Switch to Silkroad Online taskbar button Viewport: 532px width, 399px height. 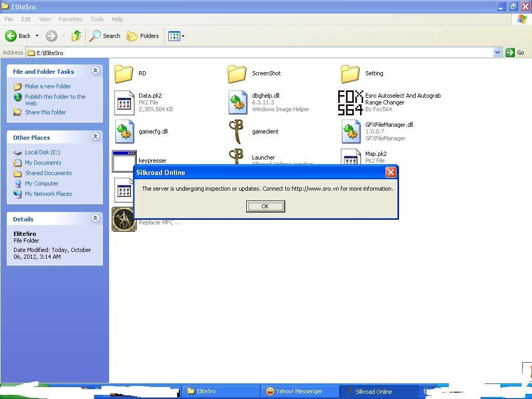[x=379, y=391]
